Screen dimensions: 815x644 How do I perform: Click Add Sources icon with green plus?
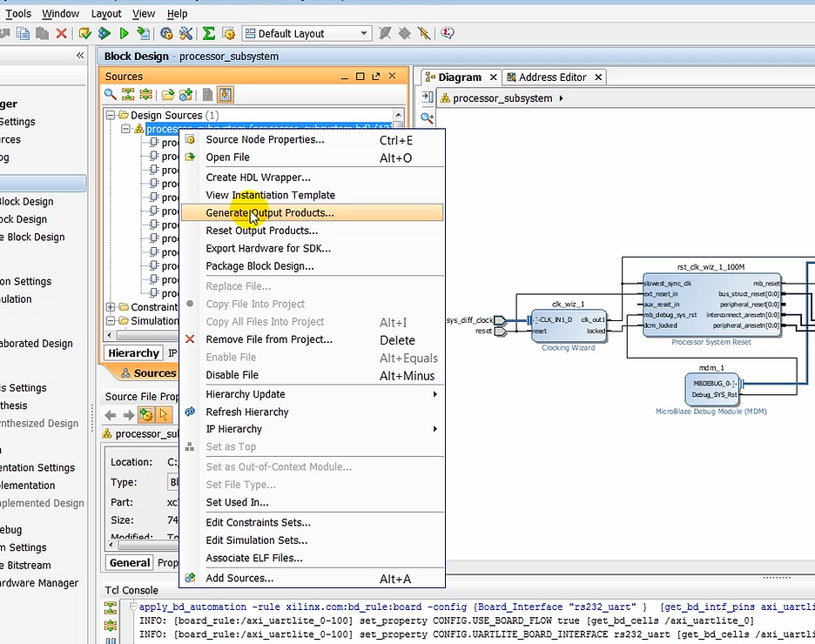[185, 95]
